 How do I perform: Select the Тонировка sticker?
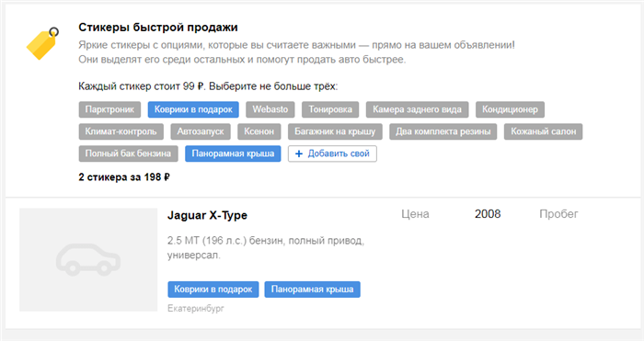pyautogui.click(x=330, y=109)
